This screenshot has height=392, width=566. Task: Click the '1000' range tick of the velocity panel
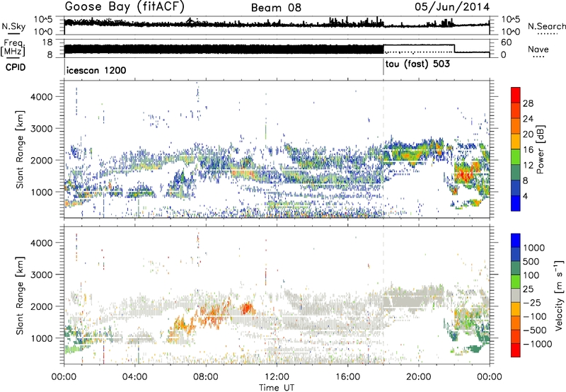(41, 338)
